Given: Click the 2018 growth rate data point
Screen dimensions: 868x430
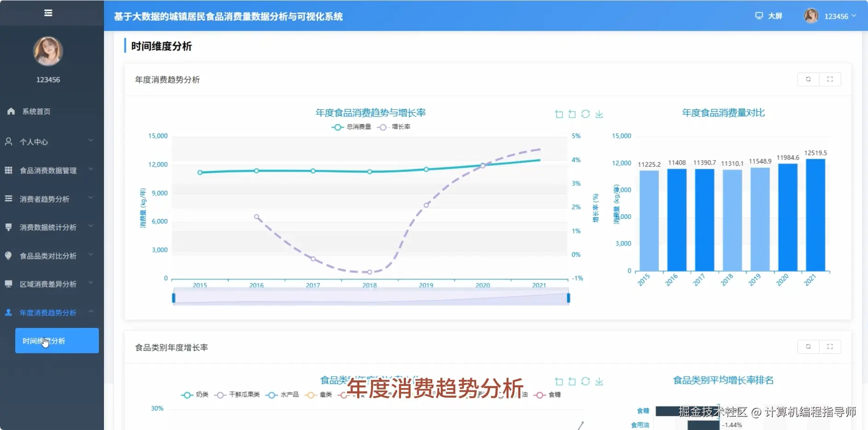Looking at the screenshot, I should pyautogui.click(x=370, y=272).
